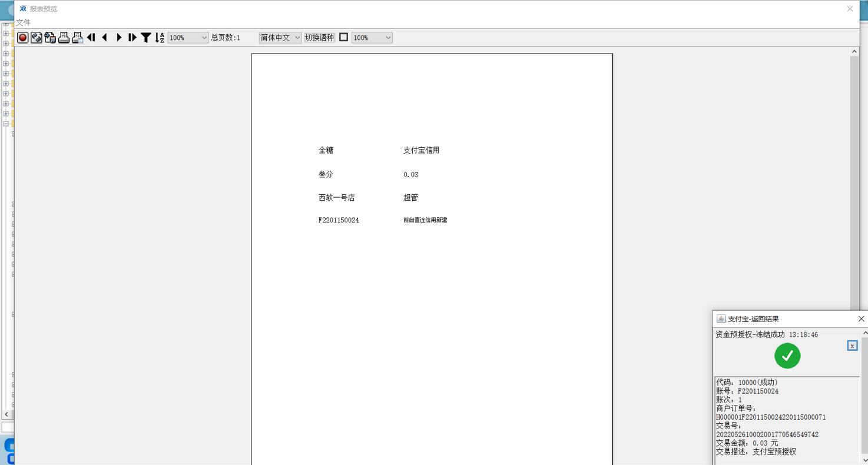The image size is (868, 465).
Task: Click the line 账号: F2201150024 in popup
Action: (747, 391)
